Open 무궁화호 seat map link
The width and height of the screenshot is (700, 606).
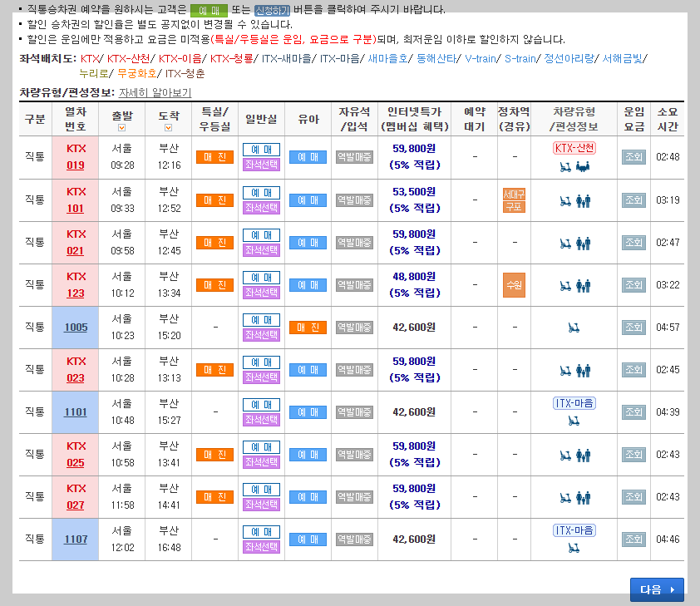click(x=136, y=73)
